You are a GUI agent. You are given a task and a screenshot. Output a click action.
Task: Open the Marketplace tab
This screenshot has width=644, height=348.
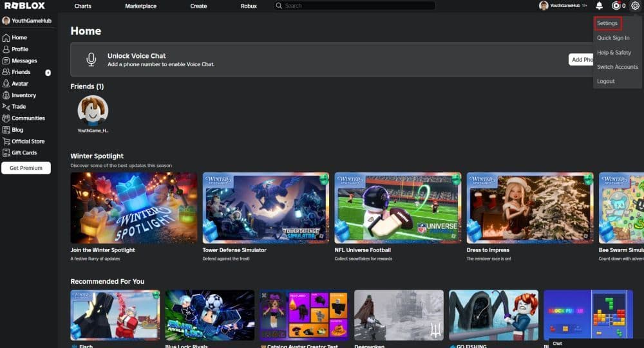[x=140, y=6]
